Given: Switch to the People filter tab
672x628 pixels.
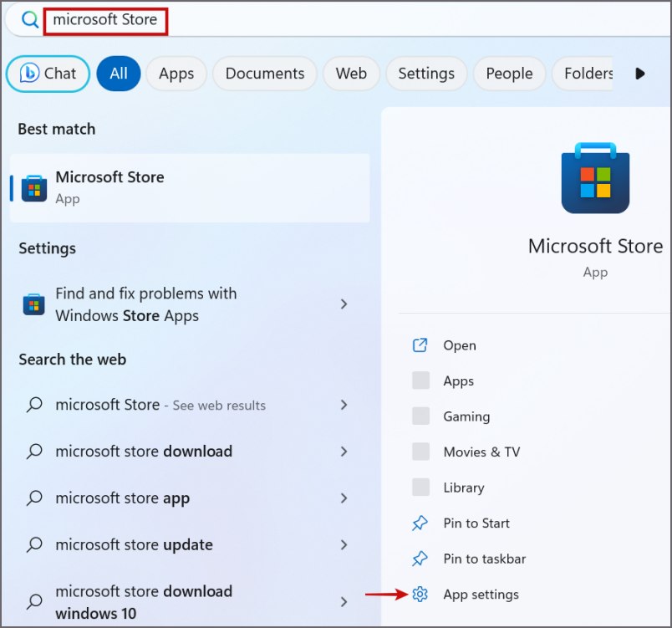Looking at the screenshot, I should point(509,74).
